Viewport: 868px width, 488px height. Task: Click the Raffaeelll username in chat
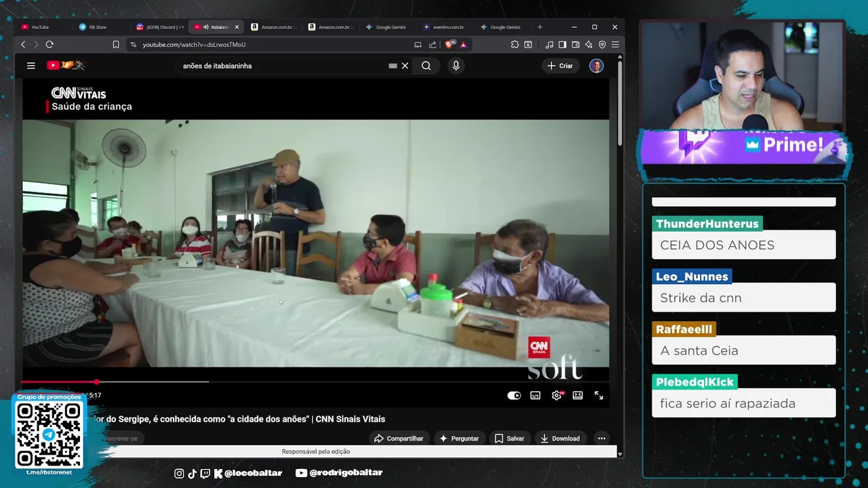684,329
